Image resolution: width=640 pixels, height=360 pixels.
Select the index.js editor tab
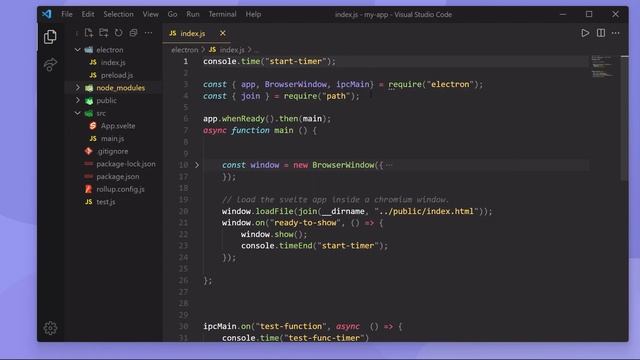197,33
